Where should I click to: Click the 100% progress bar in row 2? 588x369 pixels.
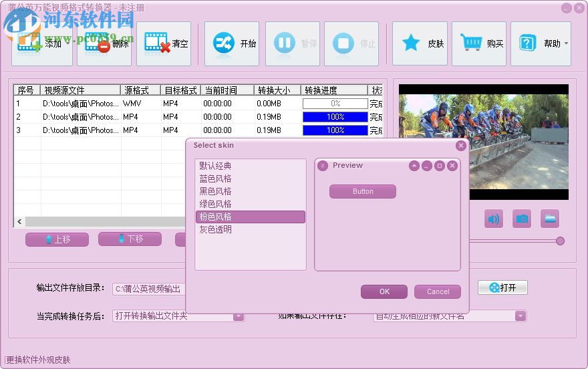pos(335,117)
